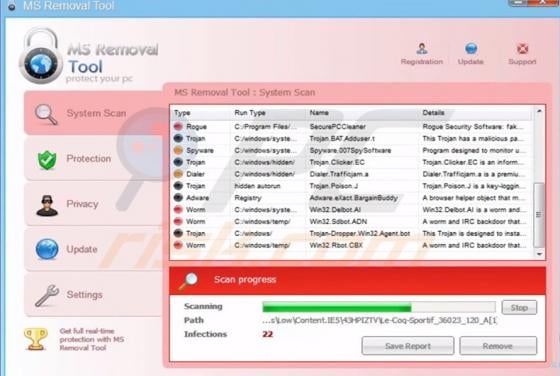Sort by the Type column header
The image size is (560, 376).
point(182,113)
